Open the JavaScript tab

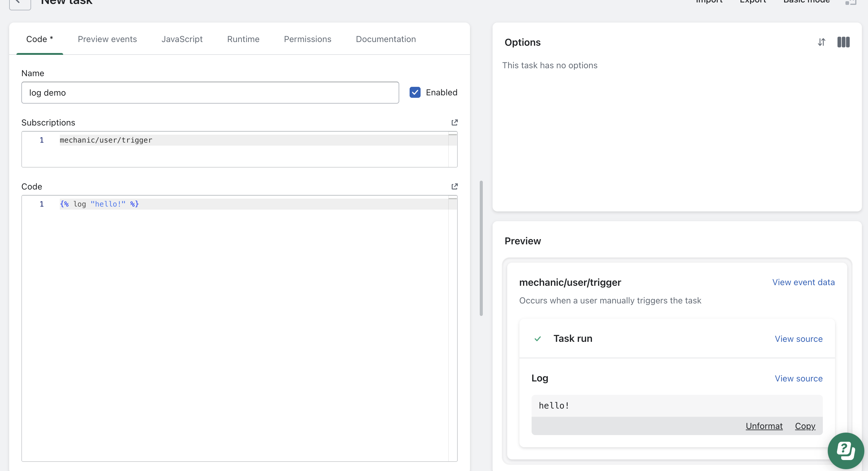pyautogui.click(x=182, y=39)
